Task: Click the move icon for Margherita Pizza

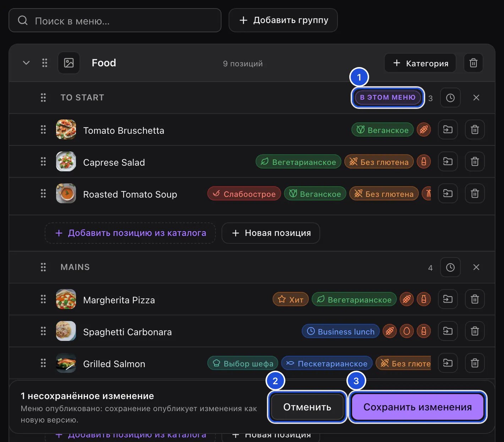Action: (448, 299)
